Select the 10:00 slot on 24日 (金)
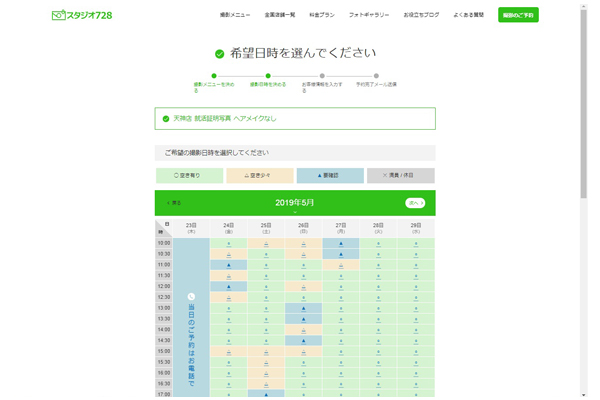The height and width of the screenshot is (400, 600). (x=229, y=243)
